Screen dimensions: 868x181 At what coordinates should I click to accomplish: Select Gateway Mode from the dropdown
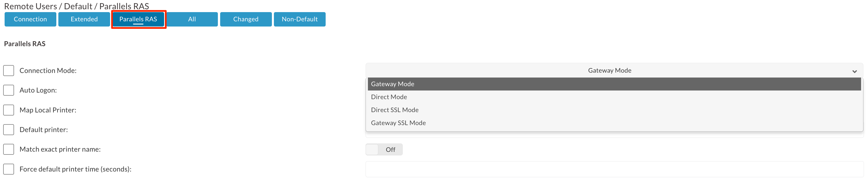(x=393, y=84)
